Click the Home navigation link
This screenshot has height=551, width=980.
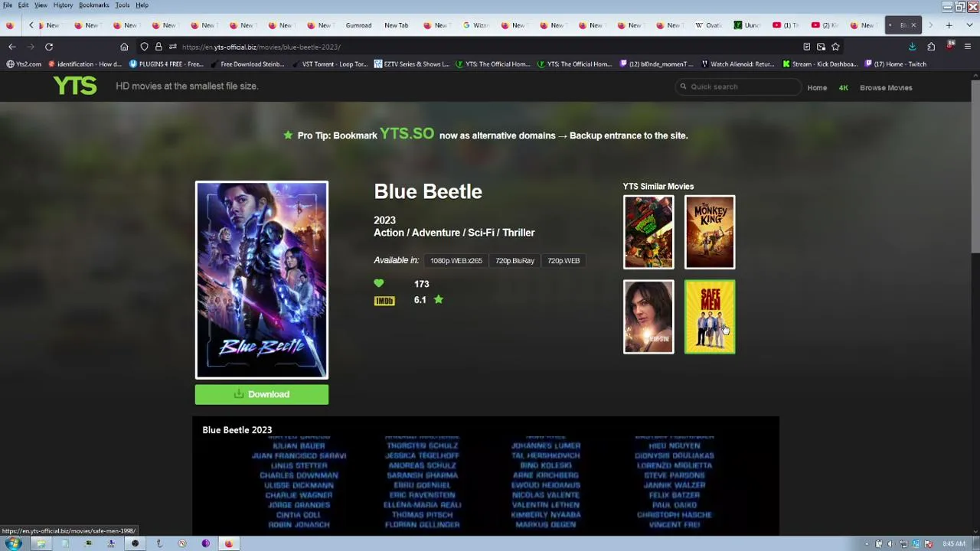(x=817, y=87)
